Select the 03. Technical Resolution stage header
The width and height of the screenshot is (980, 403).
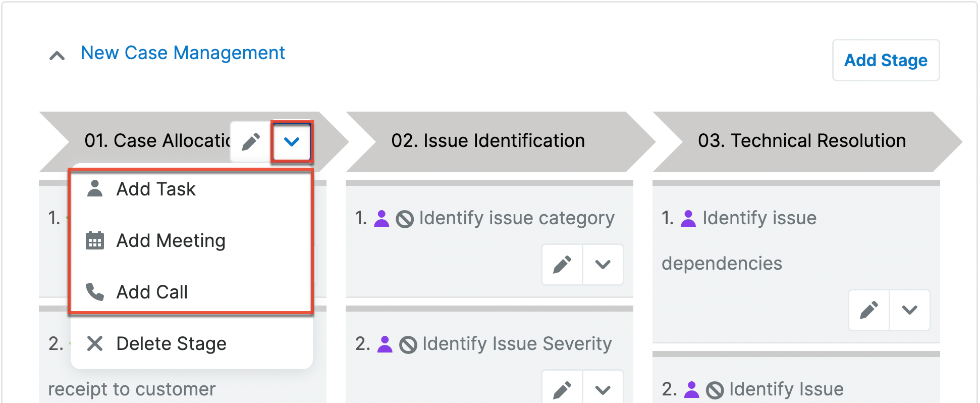click(801, 141)
